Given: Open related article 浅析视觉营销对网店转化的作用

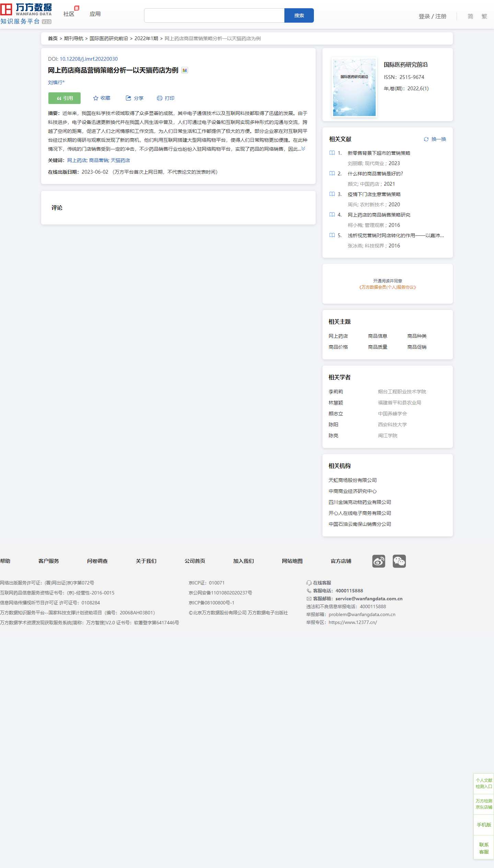Looking at the screenshot, I should pos(396,235).
